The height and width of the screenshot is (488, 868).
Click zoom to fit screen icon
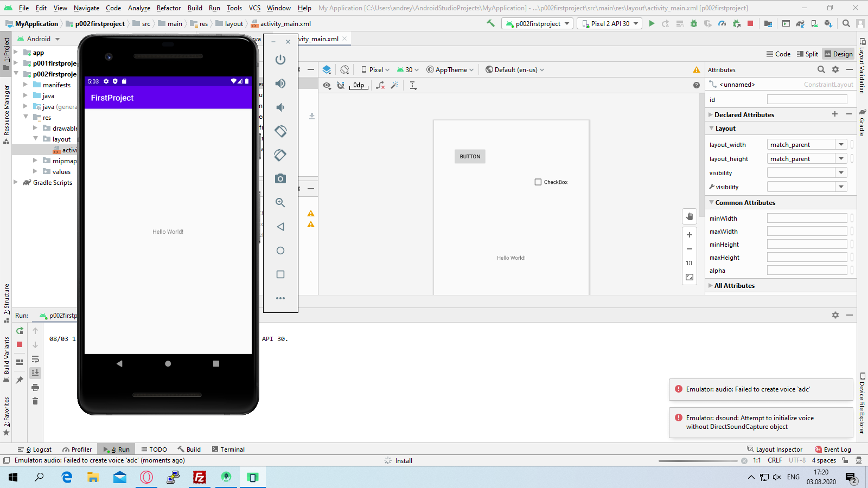[690, 277]
